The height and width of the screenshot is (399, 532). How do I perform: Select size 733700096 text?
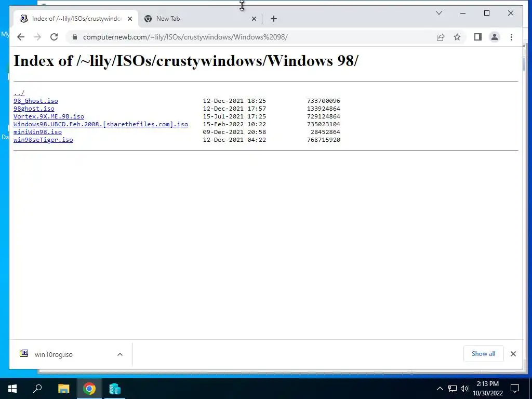323,101
